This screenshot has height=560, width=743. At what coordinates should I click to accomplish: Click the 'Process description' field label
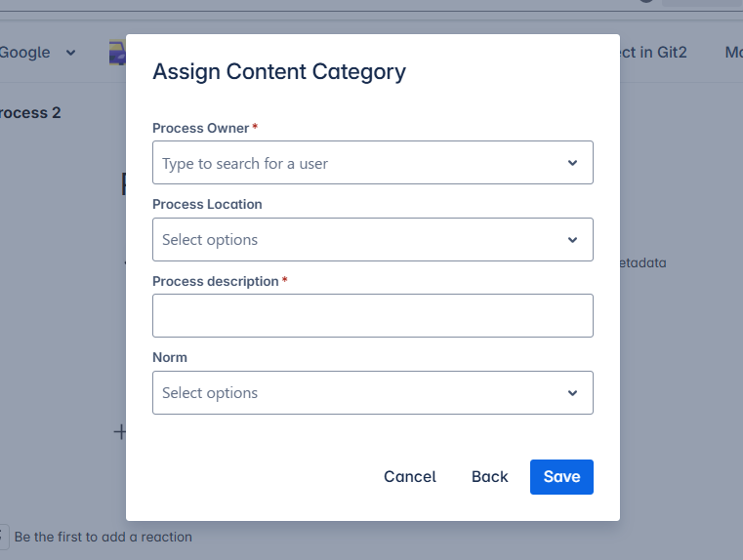[216, 281]
